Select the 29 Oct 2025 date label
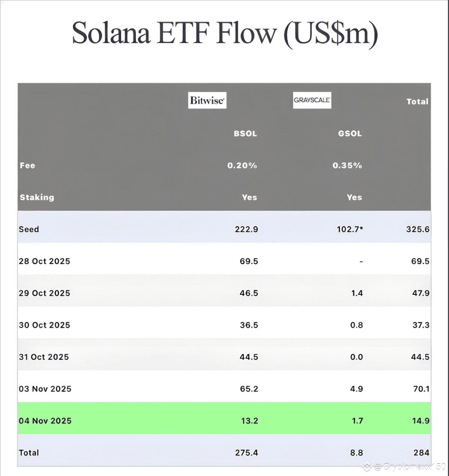 point(45,293)
